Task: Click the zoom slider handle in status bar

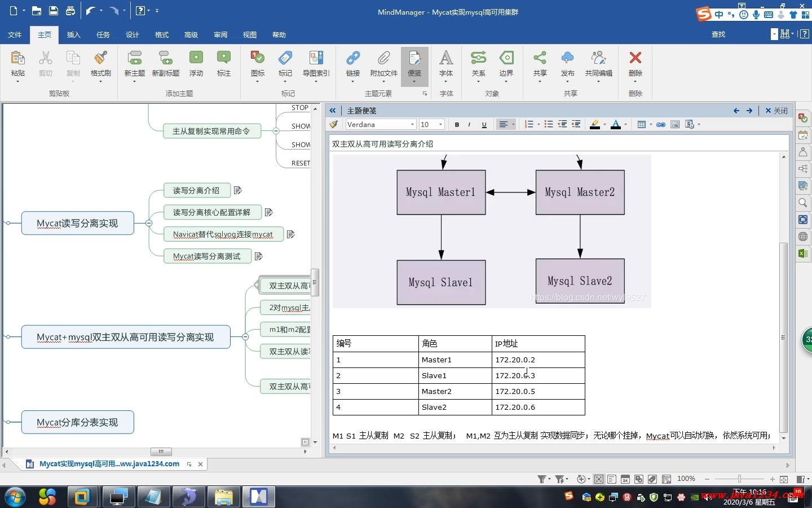Action: point(739,479)
